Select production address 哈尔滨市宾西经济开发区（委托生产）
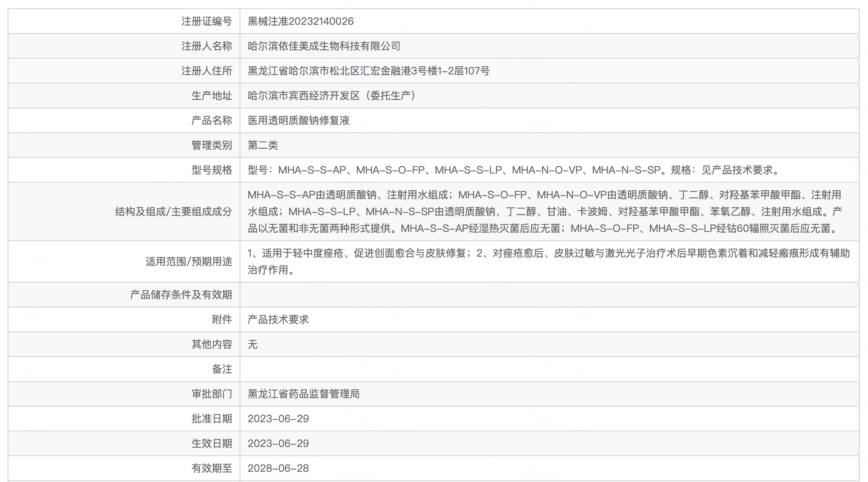 tap(332, 96)
